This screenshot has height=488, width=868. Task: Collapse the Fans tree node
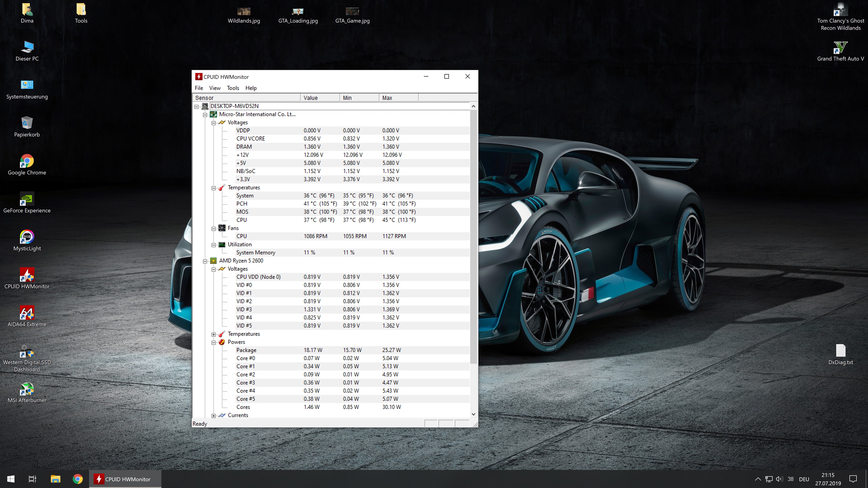(214, 229)
